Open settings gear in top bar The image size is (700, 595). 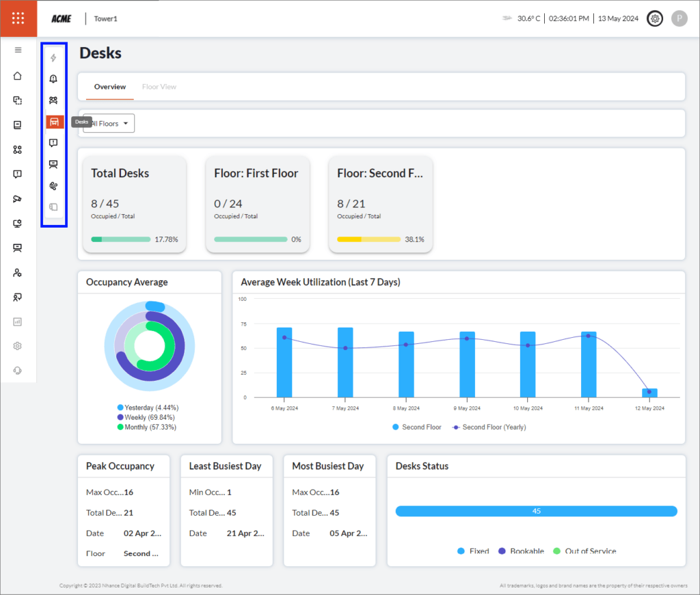pos(655,19)
